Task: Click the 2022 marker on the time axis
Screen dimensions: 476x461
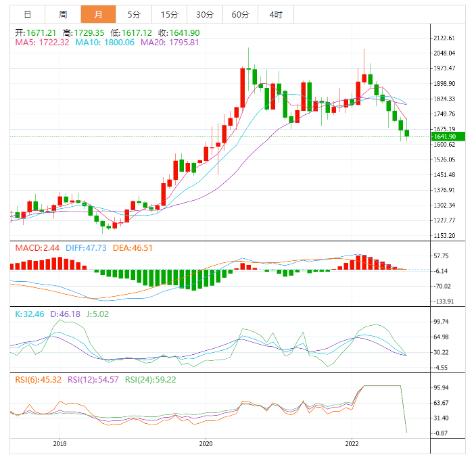Action: coord(352,444)
